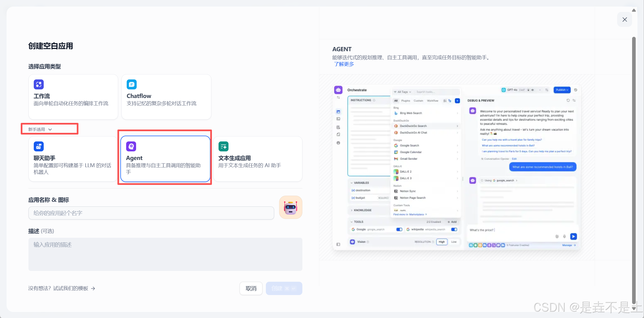Click the Workflow (工作流) app icon
The width and height of the screenshot is (644, 318).
point(39,84)
